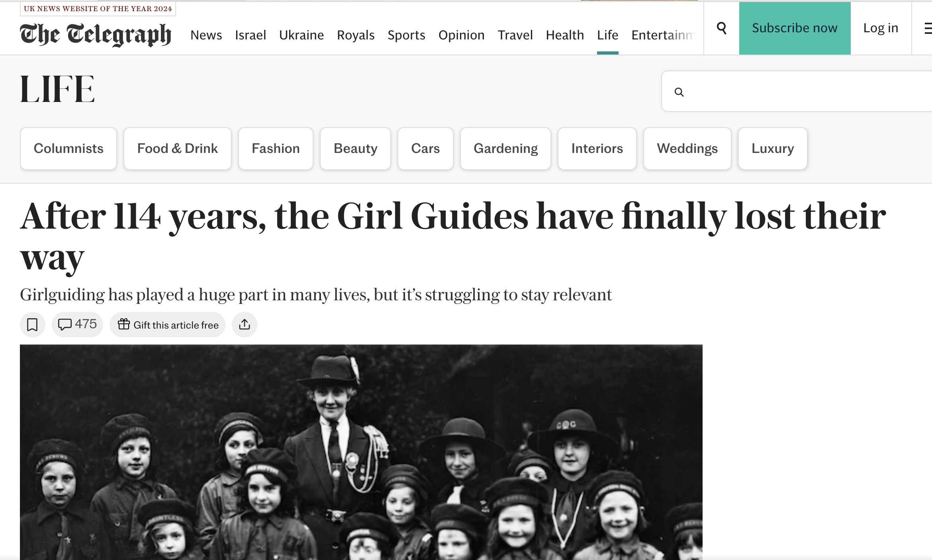
Task: Click the Girl Guides article photo
Action: 361,452
